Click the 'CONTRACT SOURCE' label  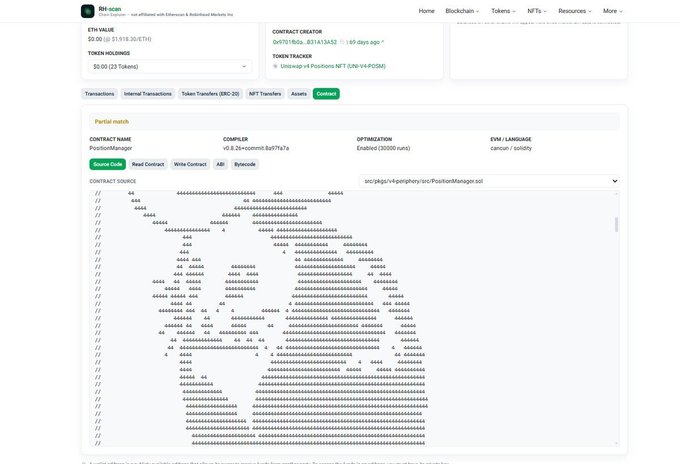click(113, 181)
